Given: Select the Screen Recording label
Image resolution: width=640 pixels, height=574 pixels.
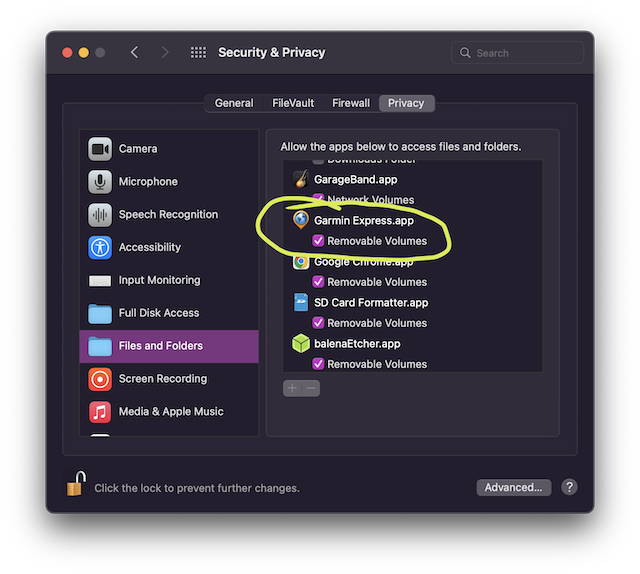Looking at the screenshot, I should pos(163,379).
